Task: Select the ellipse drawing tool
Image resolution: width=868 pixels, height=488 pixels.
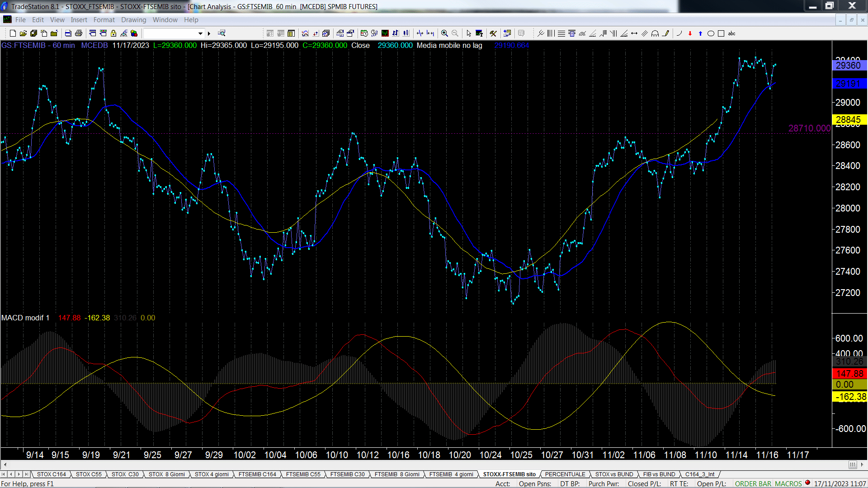Action: click(711, 33)
